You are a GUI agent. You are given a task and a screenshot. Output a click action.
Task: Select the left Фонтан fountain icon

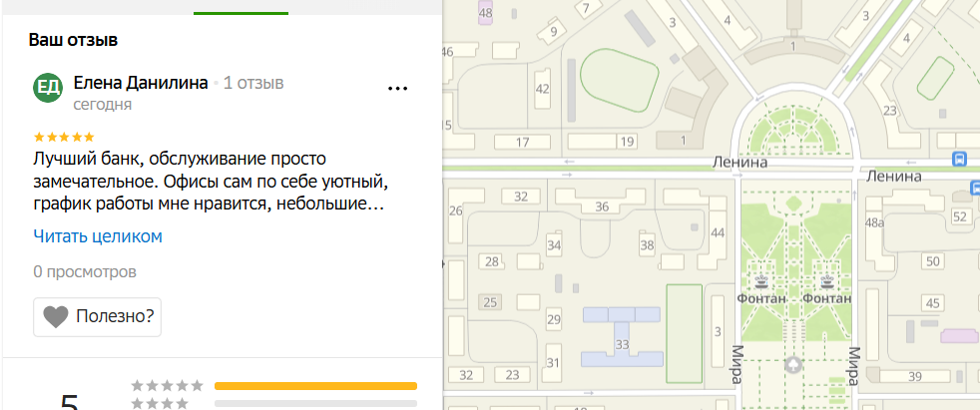[760, 281]
